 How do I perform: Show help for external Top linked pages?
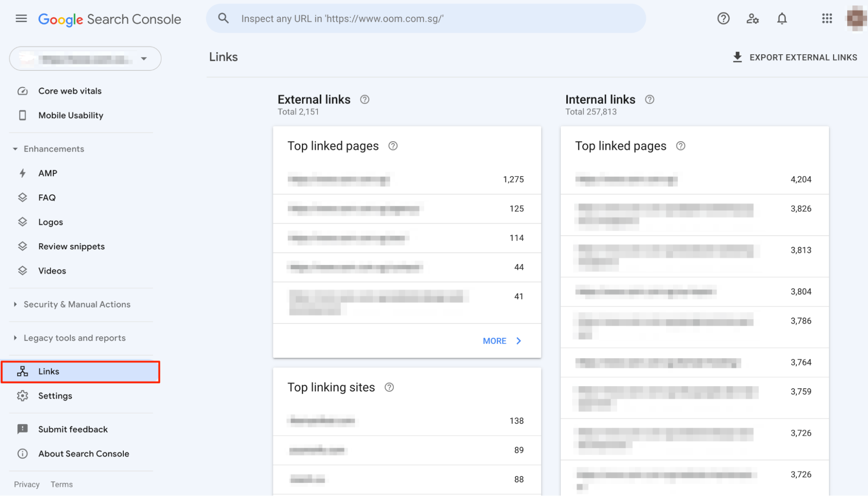(x=393, y=146)
